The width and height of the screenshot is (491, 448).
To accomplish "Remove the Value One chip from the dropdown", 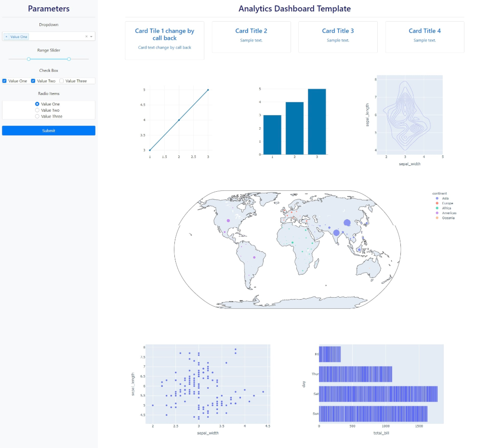I will [6, 37].
